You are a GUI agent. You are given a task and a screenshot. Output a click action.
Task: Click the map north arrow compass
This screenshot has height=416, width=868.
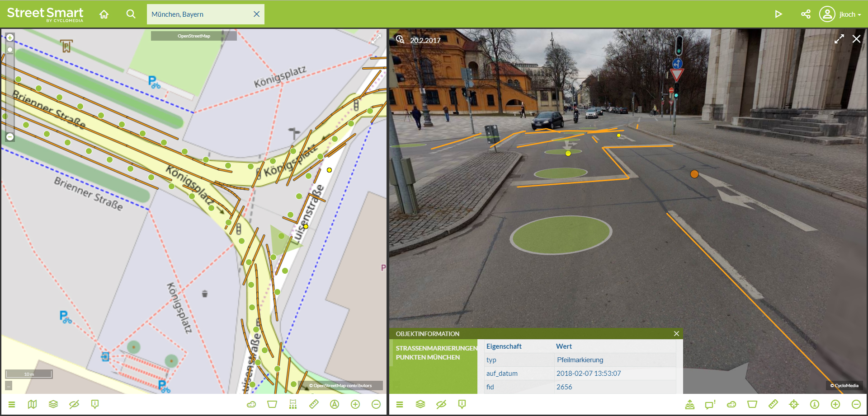click(x=335, y=404)
